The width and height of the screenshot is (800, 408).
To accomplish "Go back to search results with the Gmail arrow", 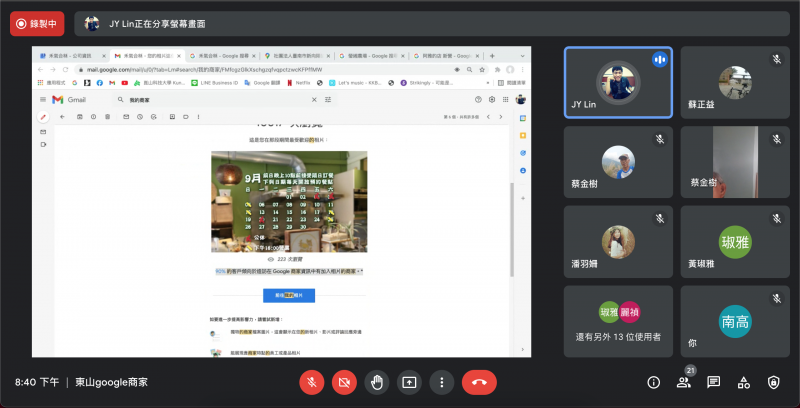I will pyautogui.click(x=62, y=117).
